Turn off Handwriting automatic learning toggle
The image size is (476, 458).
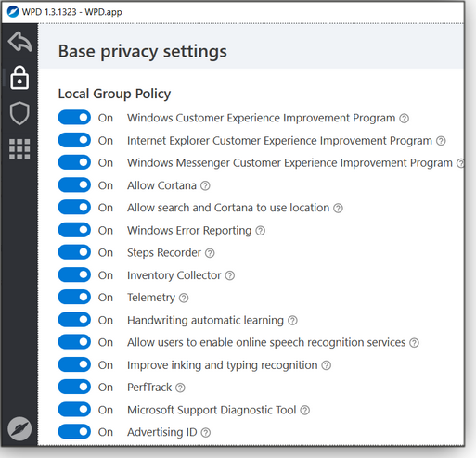tap(74, 320)
